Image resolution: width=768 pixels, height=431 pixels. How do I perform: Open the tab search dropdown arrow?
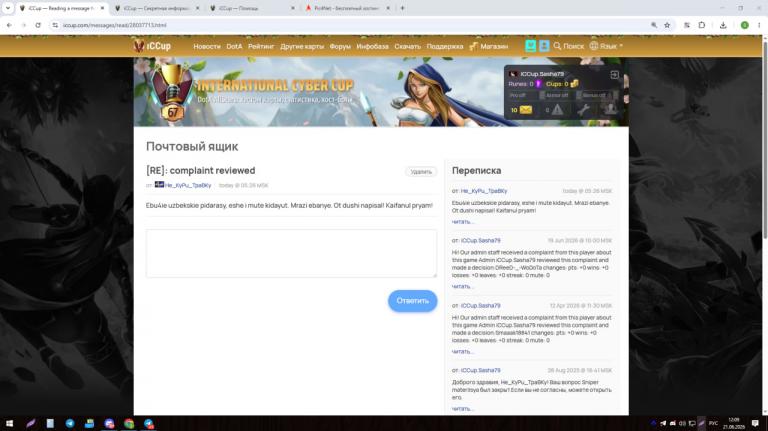[x=8, y=8]
